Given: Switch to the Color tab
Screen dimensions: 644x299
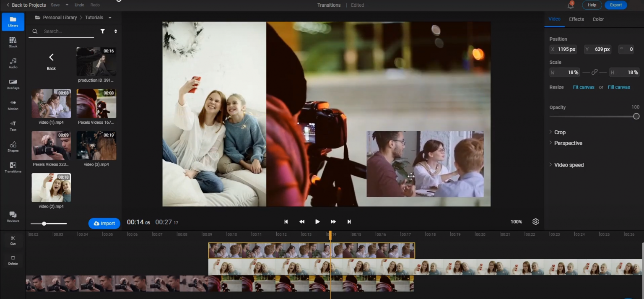Looking at the screenshot, I should coord(598,19).
